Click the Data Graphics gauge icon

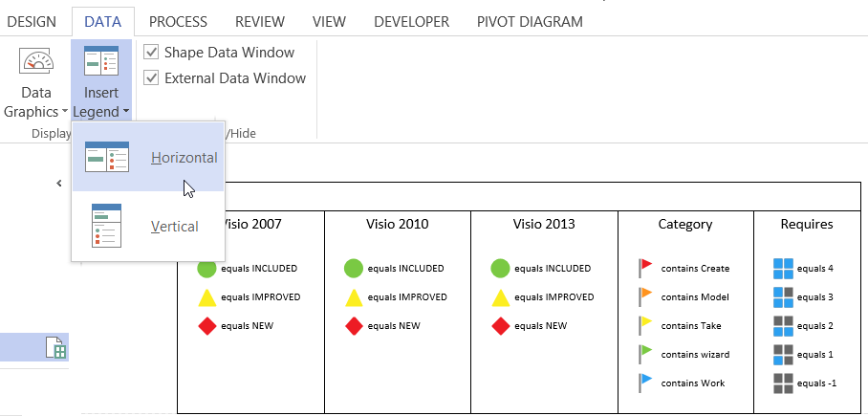click(x=36, y=61)
